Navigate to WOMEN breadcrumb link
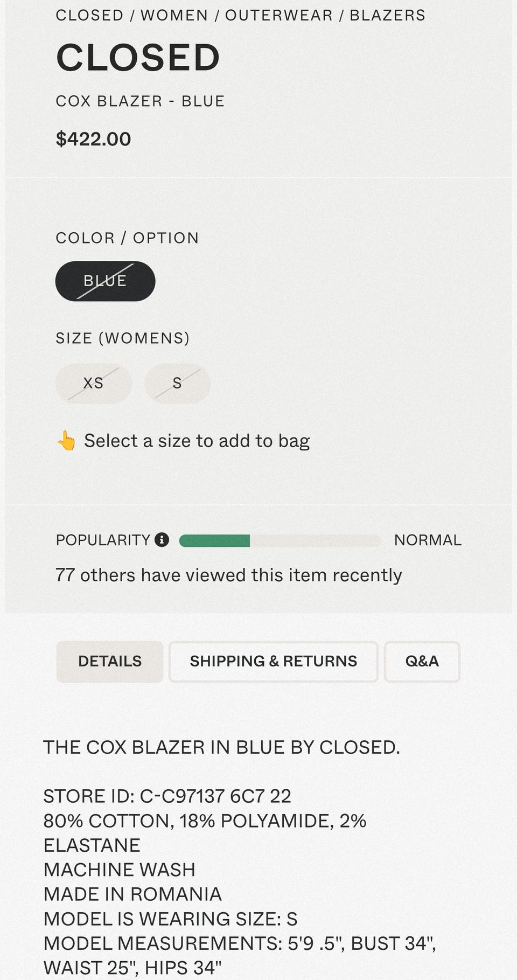 174,15
